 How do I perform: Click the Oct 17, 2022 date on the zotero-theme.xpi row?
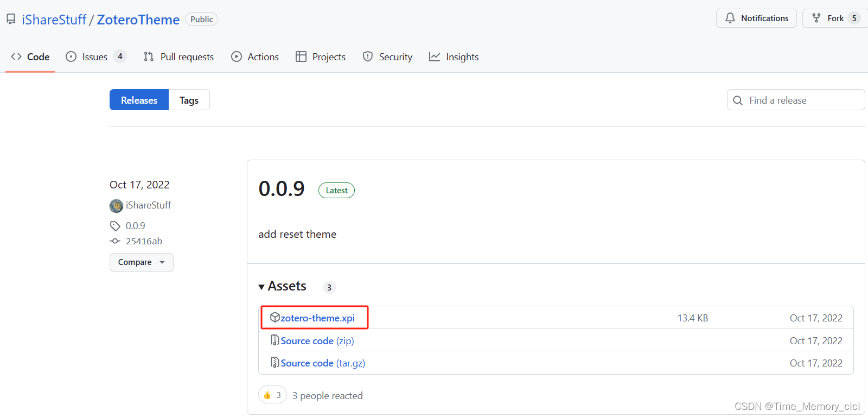coord(816,318)
